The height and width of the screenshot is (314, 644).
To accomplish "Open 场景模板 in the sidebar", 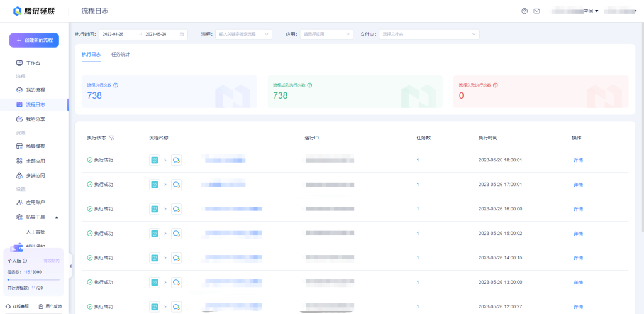I will [35, 146].
